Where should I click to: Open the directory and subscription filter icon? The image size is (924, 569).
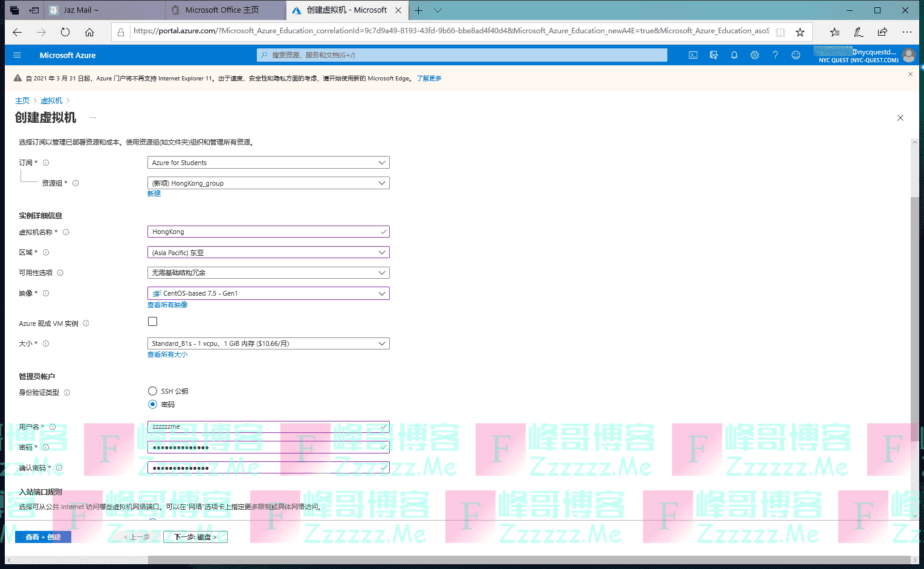pos(714,55)
